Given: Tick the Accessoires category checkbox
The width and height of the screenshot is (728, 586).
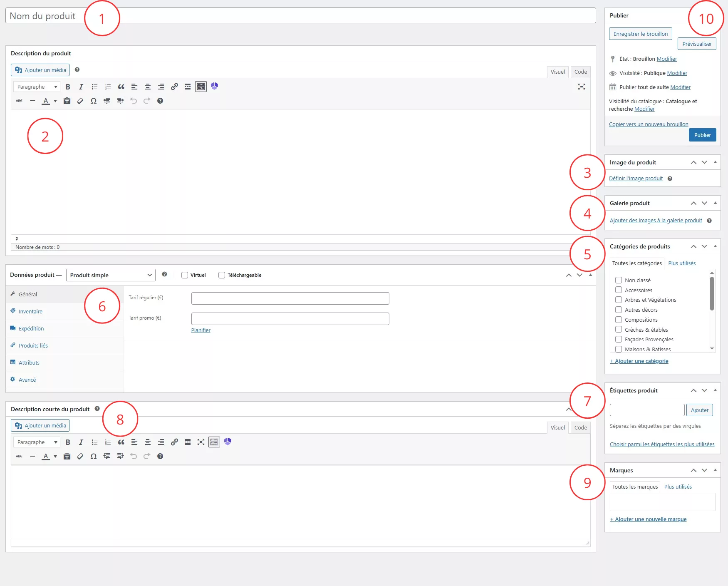Looking at the screenshot, I should tap(619, 290).
